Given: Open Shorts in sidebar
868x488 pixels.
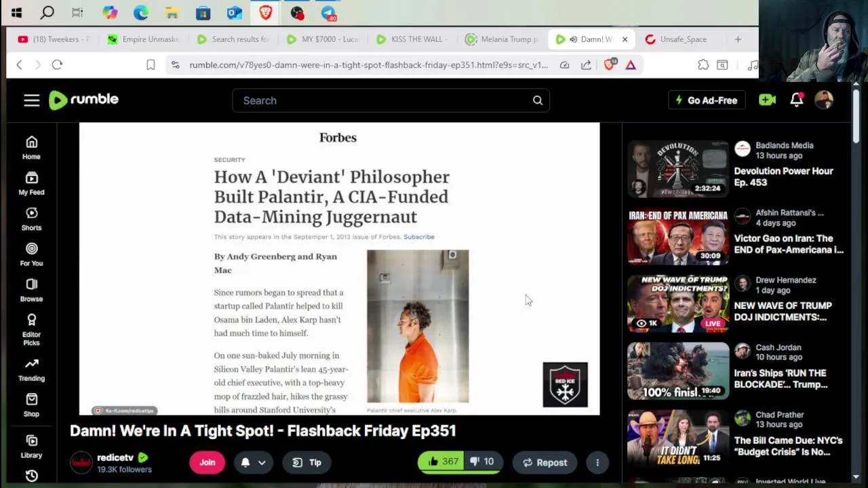Looking at the screenshot, I should point(31,218).
